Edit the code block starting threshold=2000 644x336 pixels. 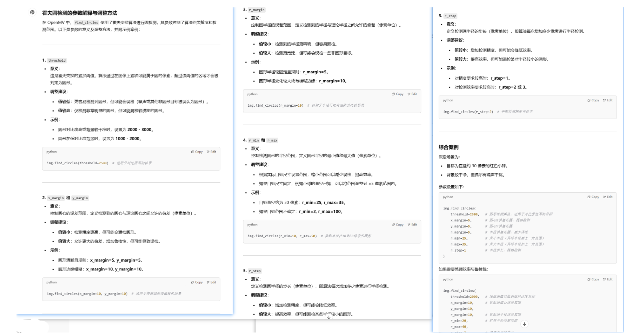(x=608, y=280)
